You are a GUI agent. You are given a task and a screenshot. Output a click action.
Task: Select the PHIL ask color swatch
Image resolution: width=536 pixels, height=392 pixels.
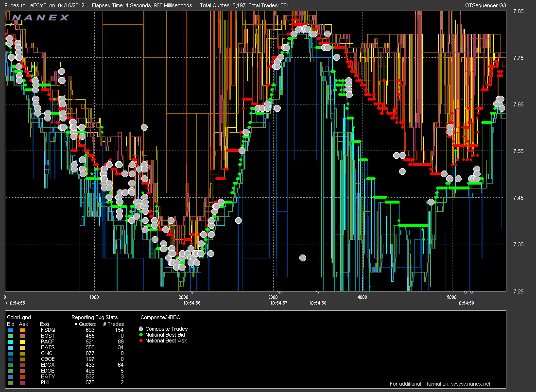(x=22, y=382)
